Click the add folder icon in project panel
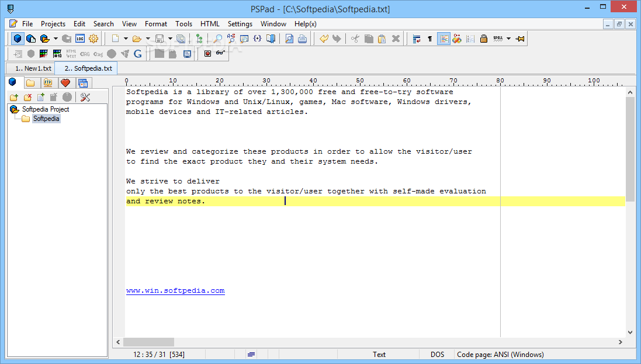Screen dimensions: 641x364 tap(14, 97)
